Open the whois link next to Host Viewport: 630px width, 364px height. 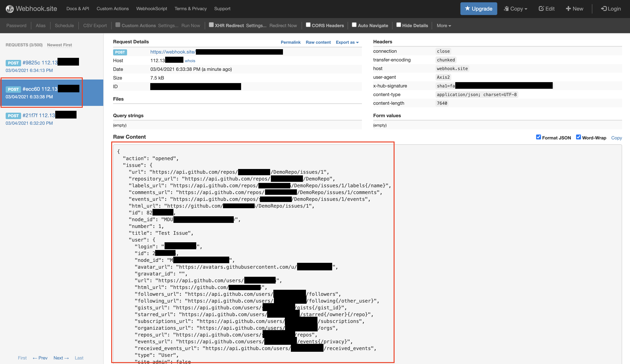(190, 61)
